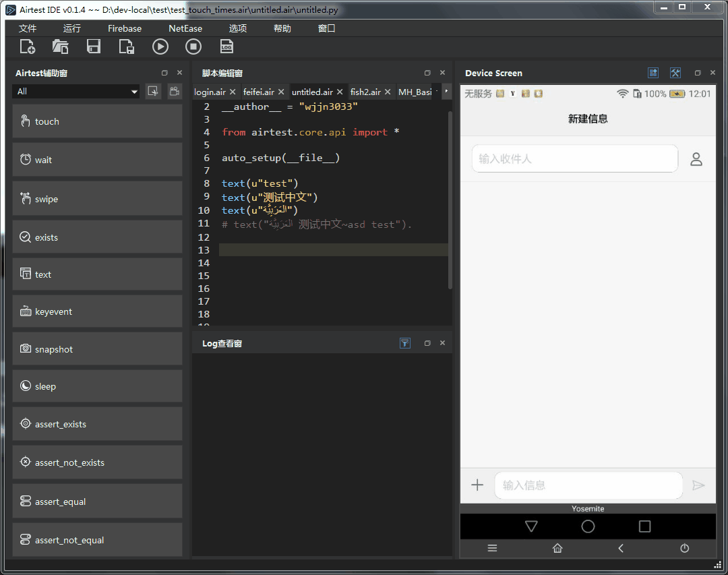This screenshot has width=728, height=575.
Task: Tap Android recent apps square on device
Action: point(644,526)
